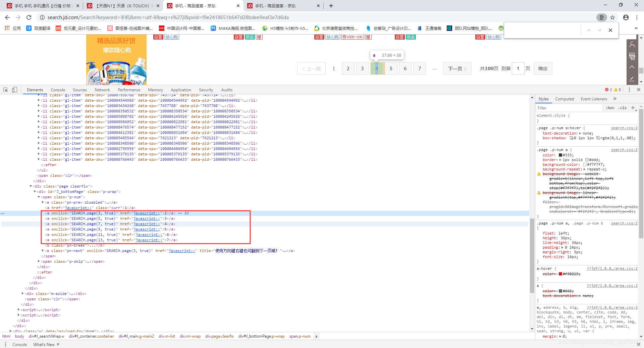Reload the current page
The image size is (644, 348).
point(29,17)
